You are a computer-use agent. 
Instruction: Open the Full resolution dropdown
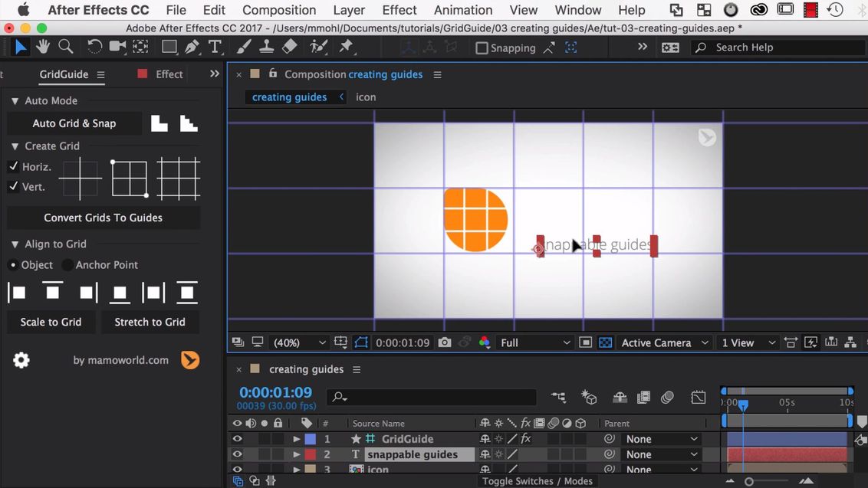(534, 342)
